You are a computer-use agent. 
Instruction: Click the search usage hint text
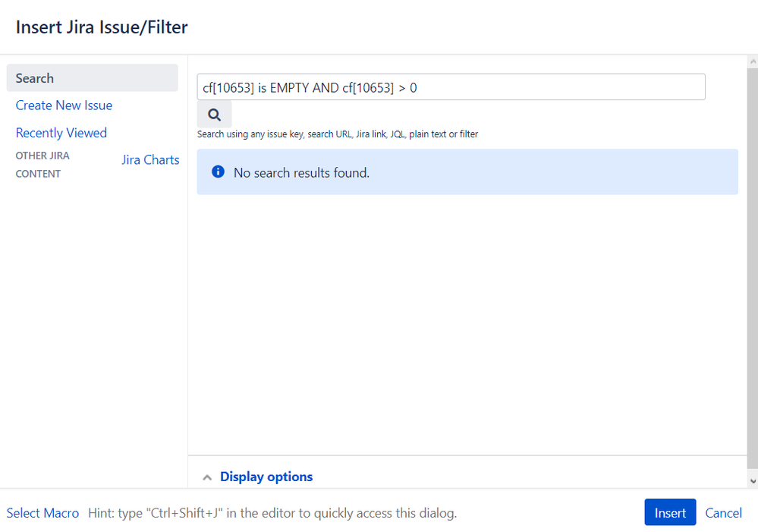pyautogui.click(x=338, y=134)
